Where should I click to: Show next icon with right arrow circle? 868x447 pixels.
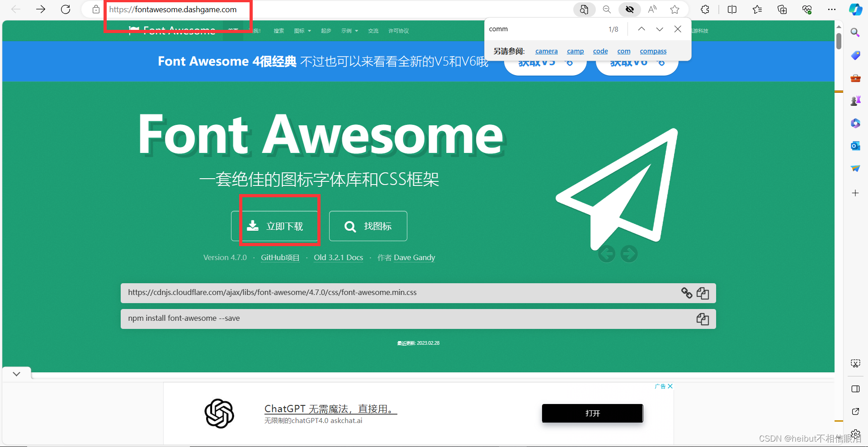click(629, 254)
